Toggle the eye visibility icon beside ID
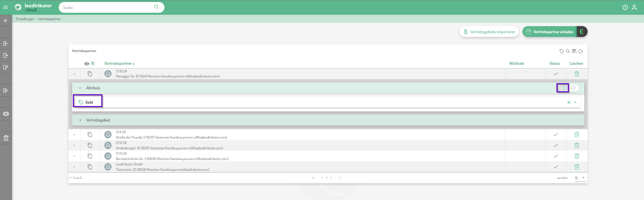644x200 pixels. tap(87, 64)
